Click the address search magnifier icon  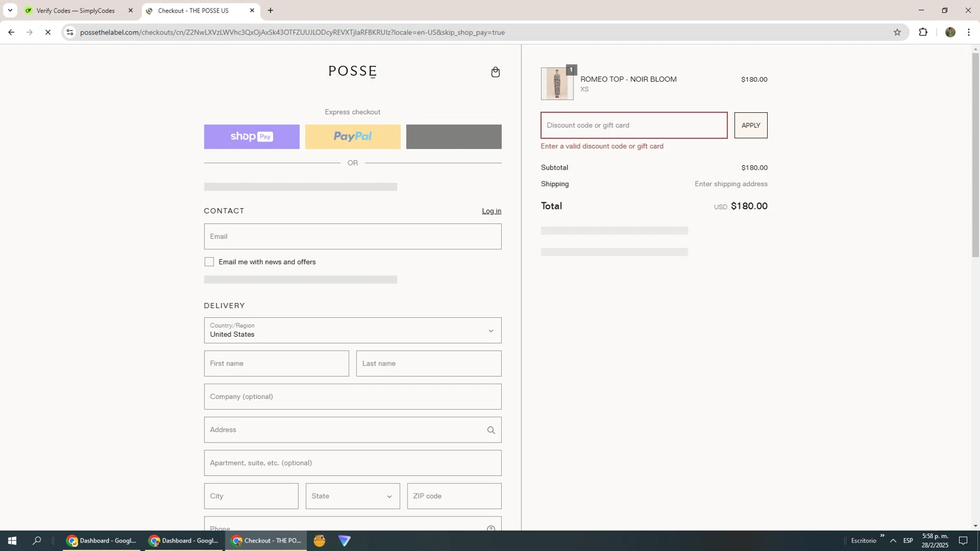[491, 430]
